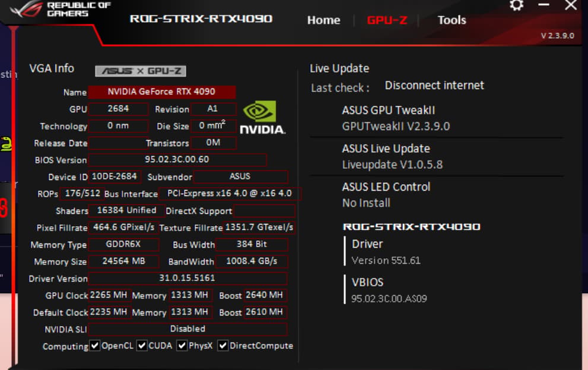Click the Name field NVIDIA GeForce RTX 4090

coord(161,92)
